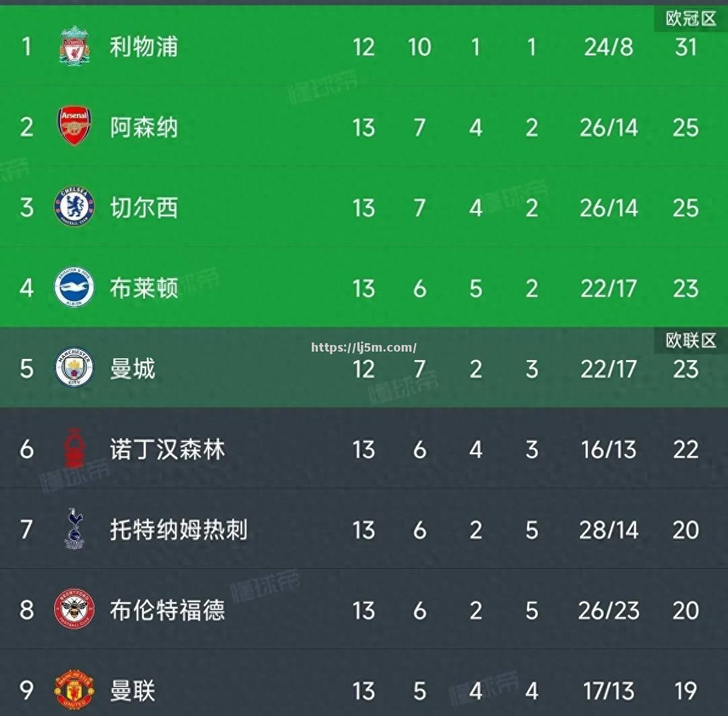728x716 pixels.
Task: Click the https://lj5m.com/ watermark link
Action: click(363, 347)
